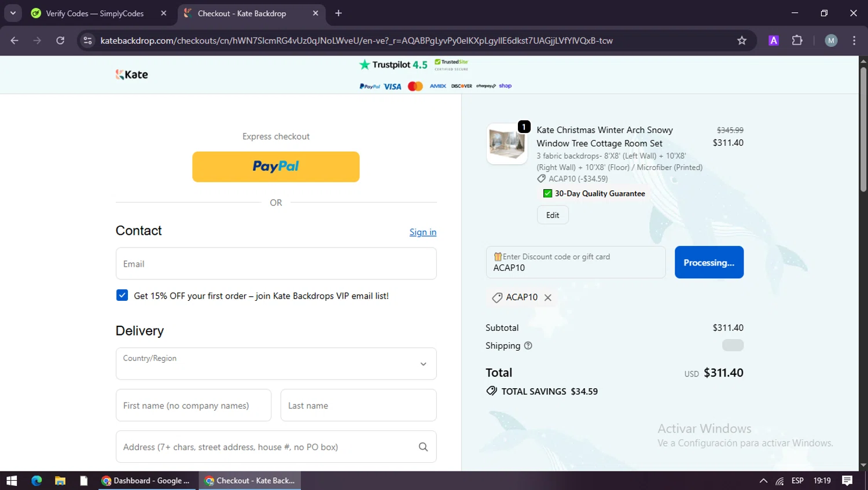The width and height of the screenshot is (868, 490).
Task: Open the tab search dropdown
Action: (x=13, y=13)
